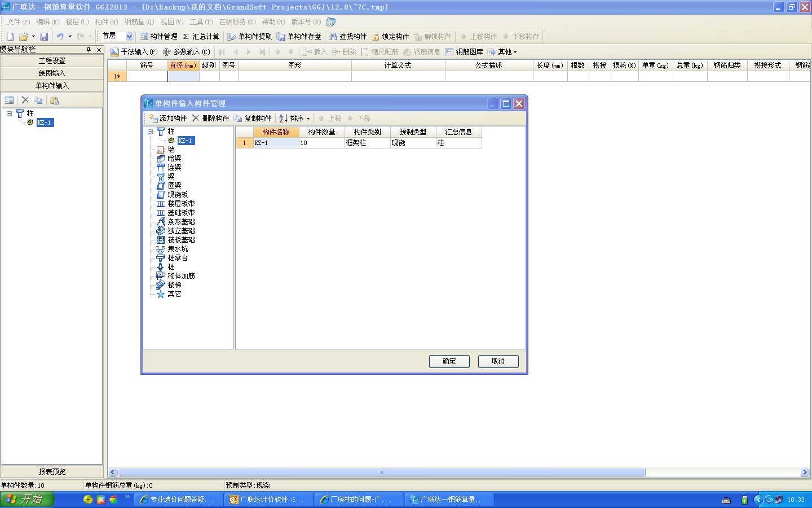Select 暗梁 in dialog component tree
This screenshot has width=812, height=508.
(x=174, y=159)
